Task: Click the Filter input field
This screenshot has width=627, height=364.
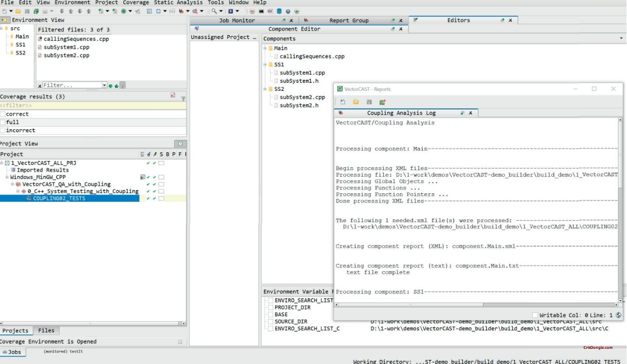Action: click(x=72, y=85)
